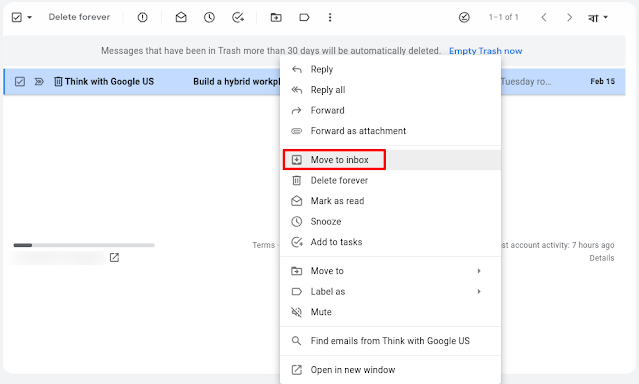This screenshot has width=639, height=384.
Task: Uncheck the Think with Google US email checkbox
Action: pyautogui.click(x=20, y=82)
